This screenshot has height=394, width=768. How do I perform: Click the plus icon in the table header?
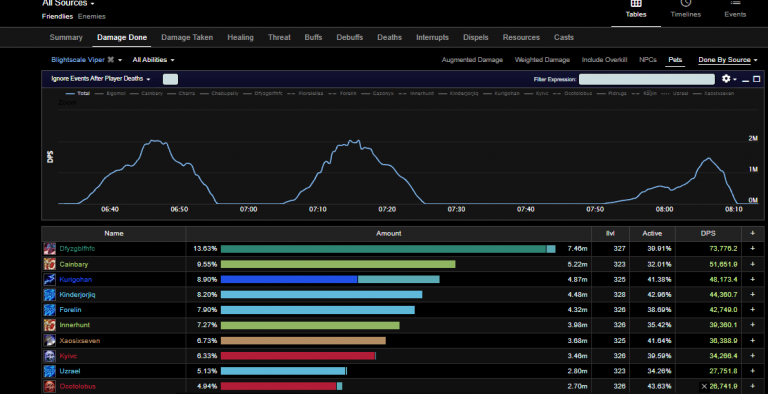[752, 233]
